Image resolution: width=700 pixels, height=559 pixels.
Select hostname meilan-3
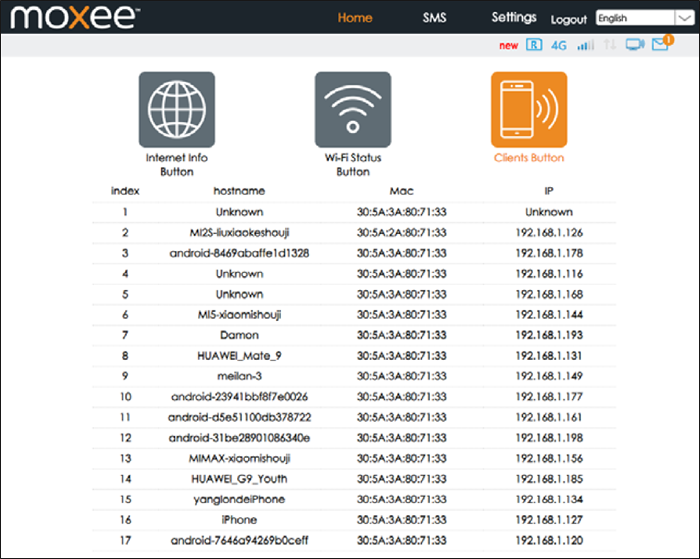click(239, 376)
